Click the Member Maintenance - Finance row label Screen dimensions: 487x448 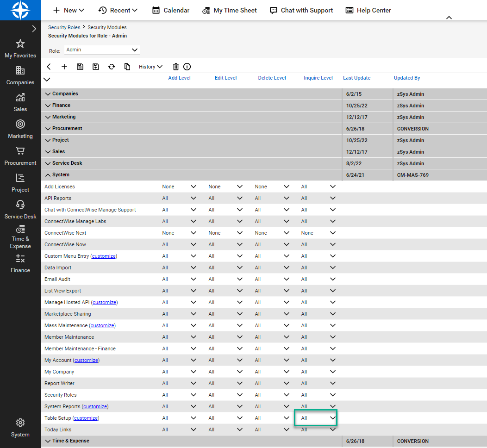80,348
